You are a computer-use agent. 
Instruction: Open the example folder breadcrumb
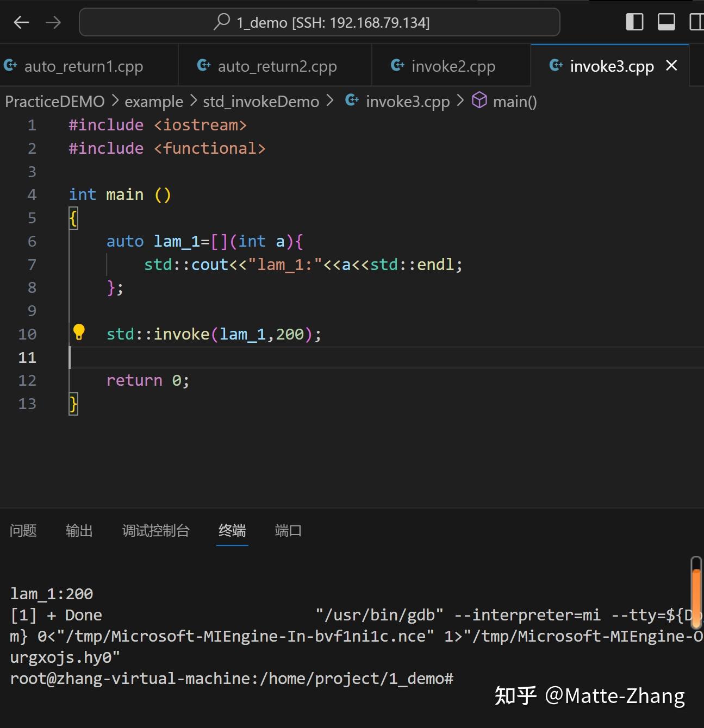coord(154,101)
